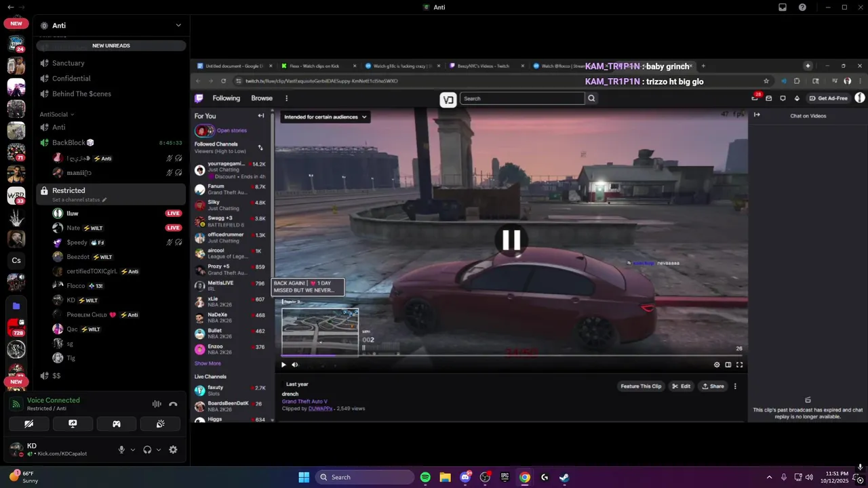Collapse the AntiSocial category
The height and width of the screenshot is (488, 868).
click(56, 115)
